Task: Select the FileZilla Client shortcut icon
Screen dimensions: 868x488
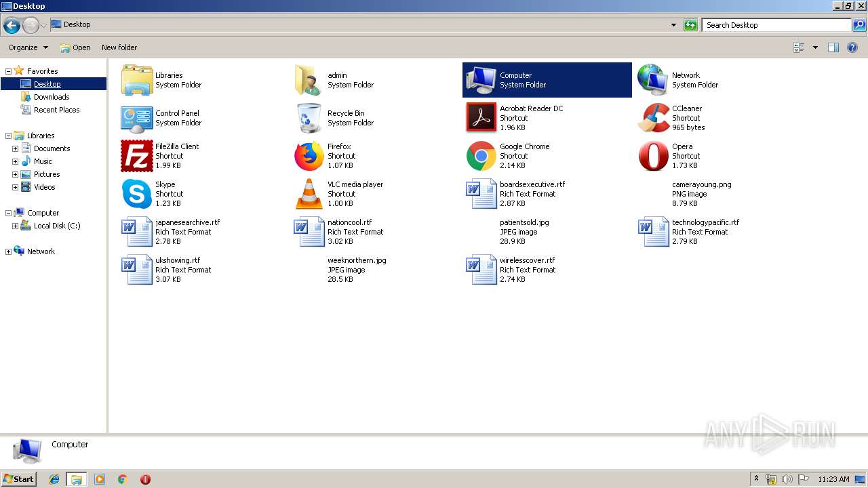Action: tap(137, 156)
